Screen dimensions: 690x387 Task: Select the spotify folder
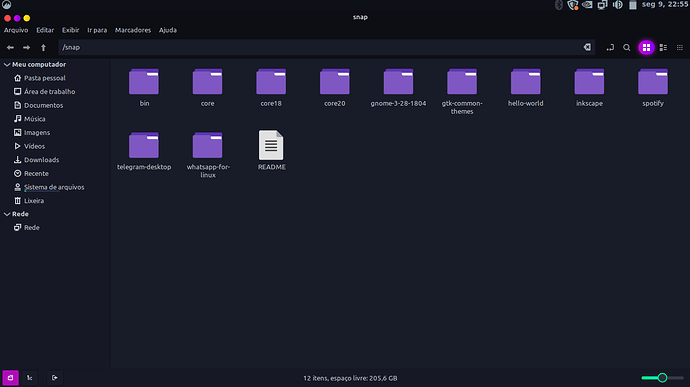pos(653,82)
